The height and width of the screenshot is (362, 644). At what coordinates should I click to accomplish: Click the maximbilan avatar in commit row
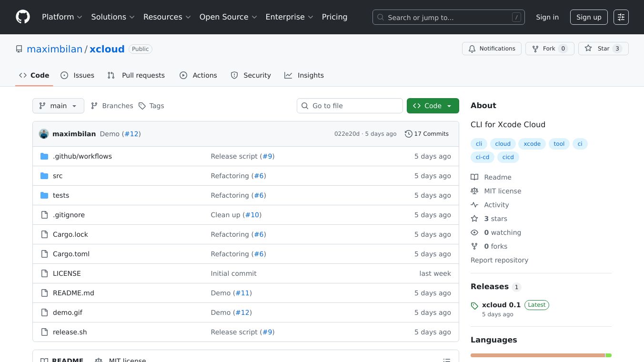(x=44, y=134)
